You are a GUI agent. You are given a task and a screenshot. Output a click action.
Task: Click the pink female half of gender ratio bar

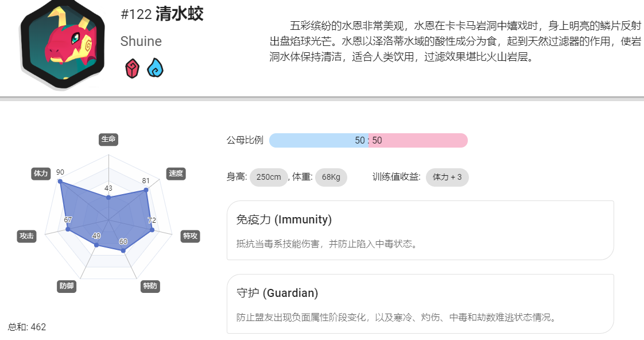[x=418, y=140]
